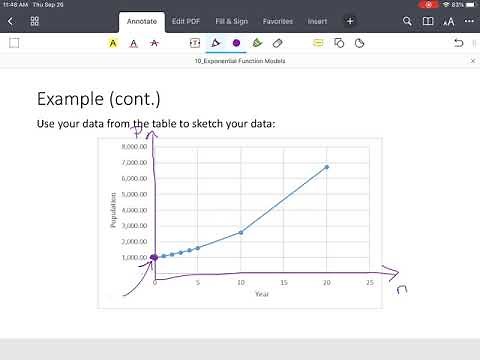Go back using the left chevron
The width and height of the screenshot is (480, 360).
tap(11, 21)
